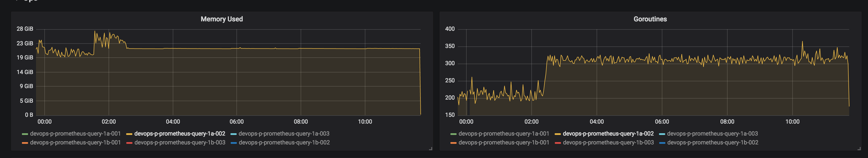This screenshot has height=158, width=868.
Task: Click red color swatch for 1b-003 in Goroutines legend
Action: point(558,143)
